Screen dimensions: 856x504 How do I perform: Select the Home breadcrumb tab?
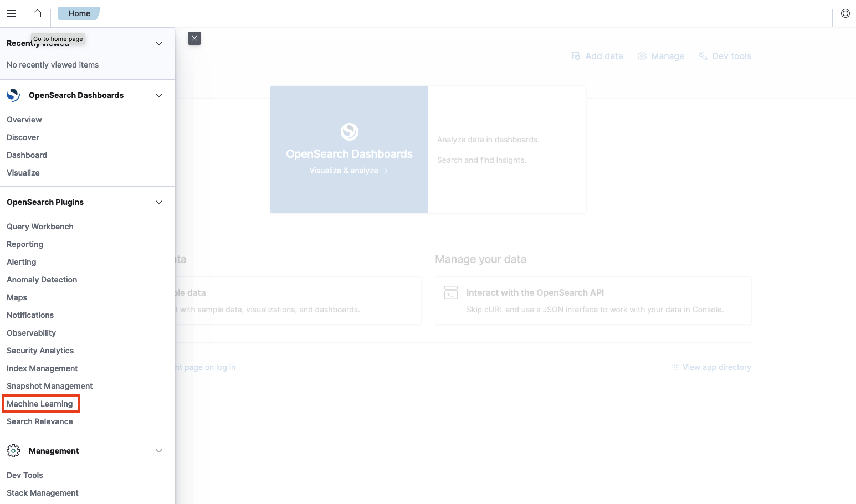point(79,13)
